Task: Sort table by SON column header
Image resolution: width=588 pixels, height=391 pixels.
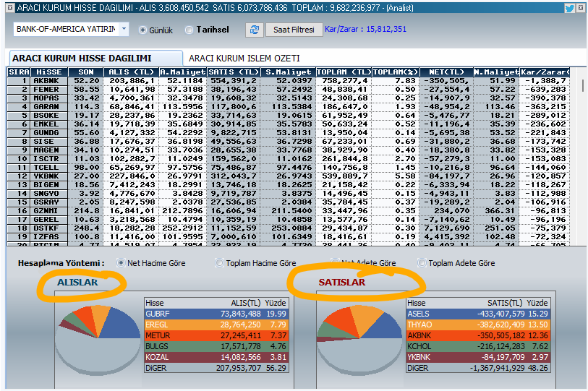Action: [86, 72]
